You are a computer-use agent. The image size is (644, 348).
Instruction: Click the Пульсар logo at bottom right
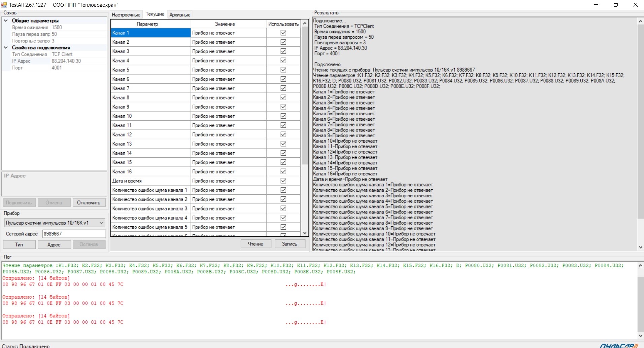(x=619, y=346)
